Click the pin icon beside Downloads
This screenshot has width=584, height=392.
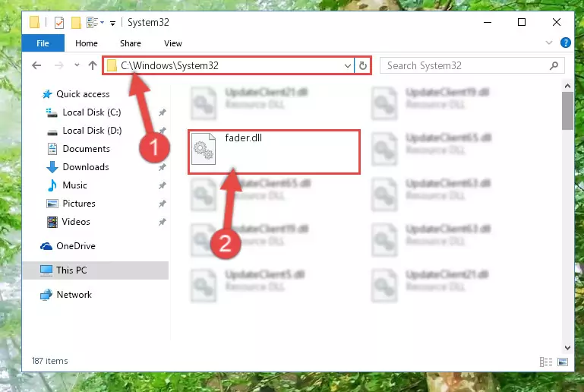pyautogui.click(x=162, y=167)
